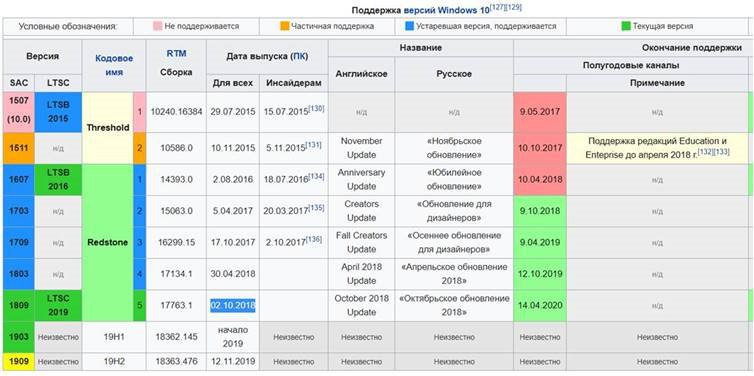Click the «начало 2019» release date cell
Image resolution: width=754 pixels, height=376 pixels.
(x=233, y=337)
